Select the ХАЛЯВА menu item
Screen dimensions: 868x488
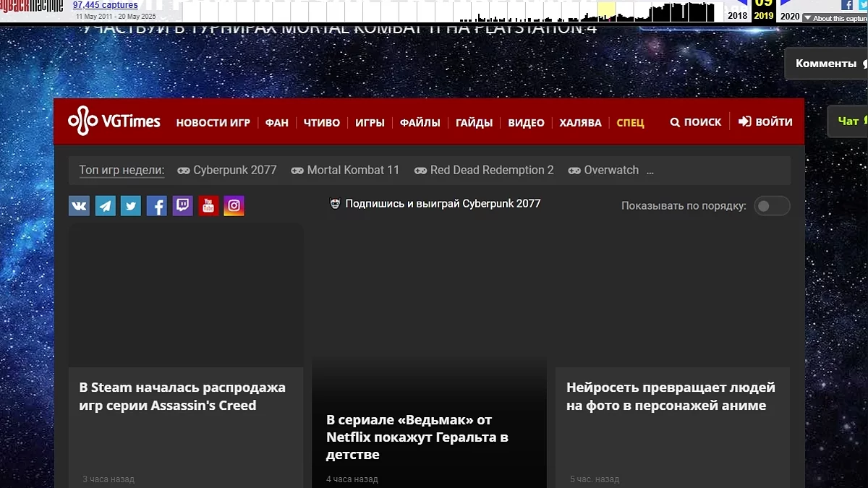click(580, 123)
